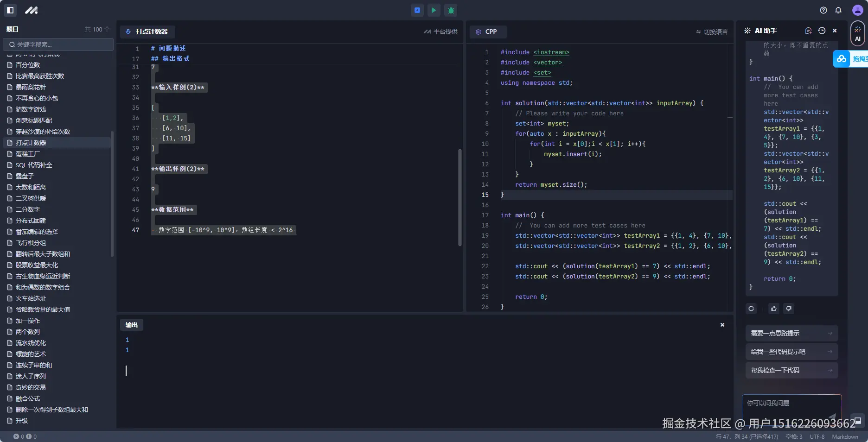Toggle the left sidebar panel
The height and width of the screenshot is (442, 868).
(10, 10)
